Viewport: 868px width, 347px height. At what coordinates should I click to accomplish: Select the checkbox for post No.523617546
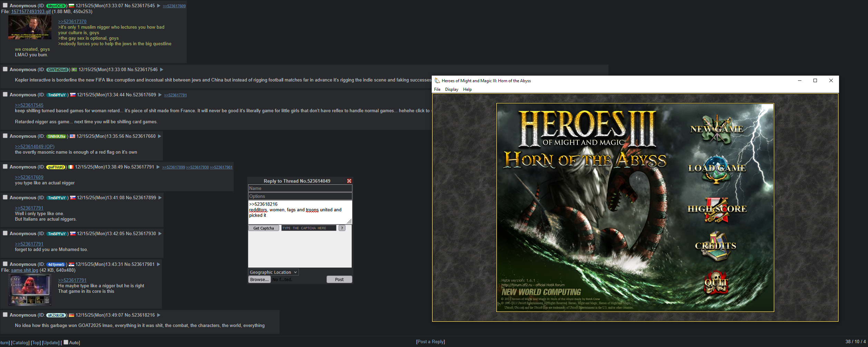(5, 69)
